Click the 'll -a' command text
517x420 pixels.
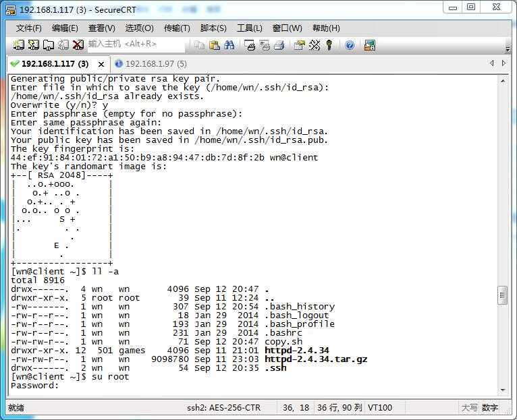(x=105, y=272)
